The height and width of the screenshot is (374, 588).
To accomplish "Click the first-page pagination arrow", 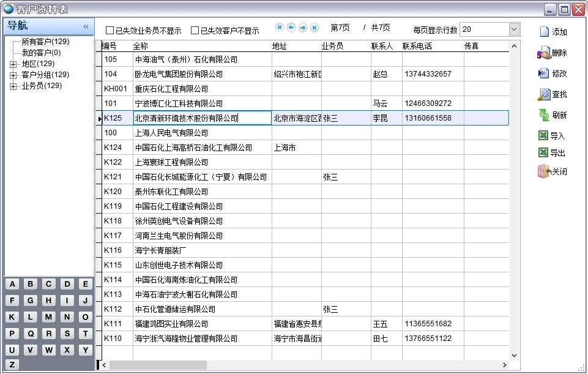I will coord(279,27).
